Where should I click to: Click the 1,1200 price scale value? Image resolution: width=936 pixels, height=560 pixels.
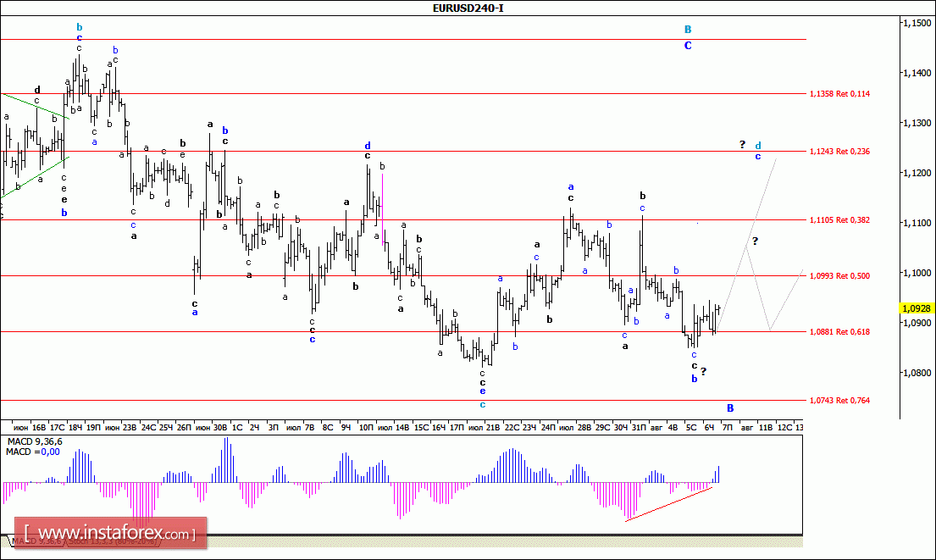click(x=917, y=173)
